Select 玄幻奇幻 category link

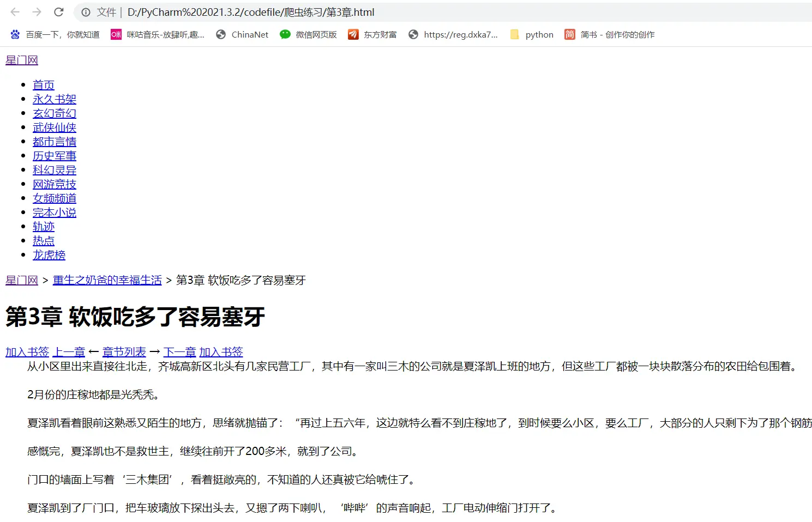(x=55, y=113)
